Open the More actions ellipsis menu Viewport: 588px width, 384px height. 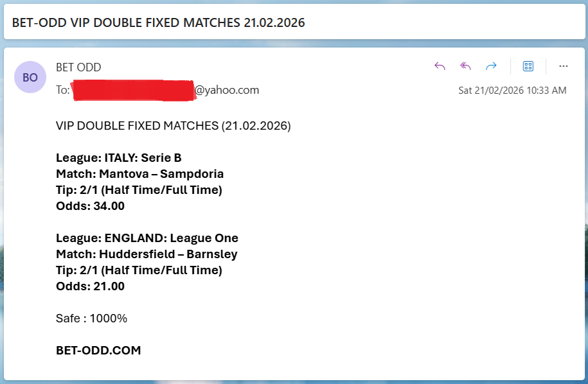click(564, 66)
